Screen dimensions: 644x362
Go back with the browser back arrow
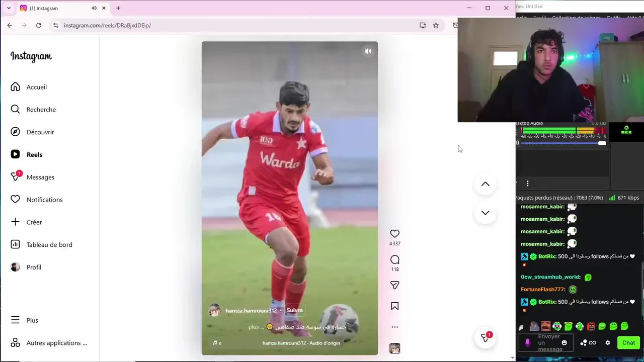(10, 25)
